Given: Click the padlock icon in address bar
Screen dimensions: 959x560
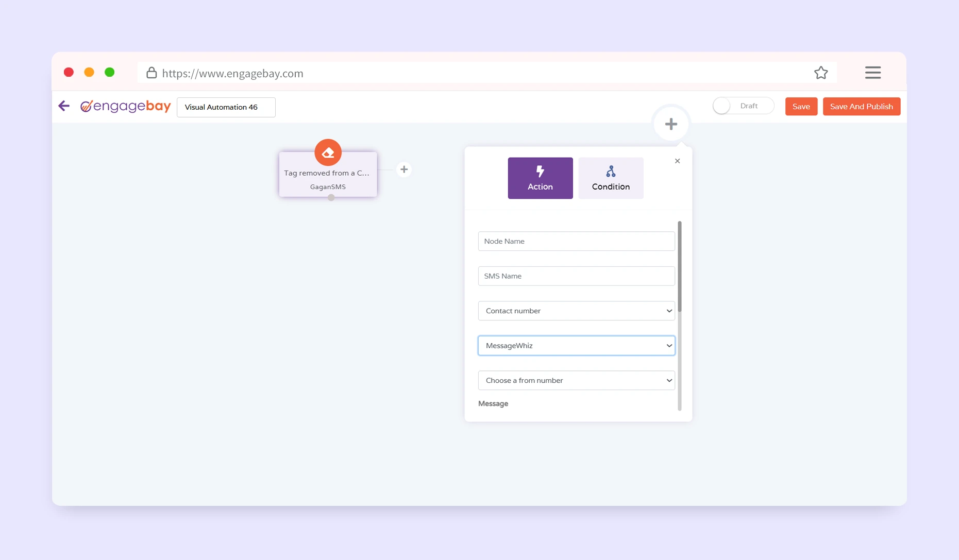Looking at the screenshot, I should tap(151, 73).
